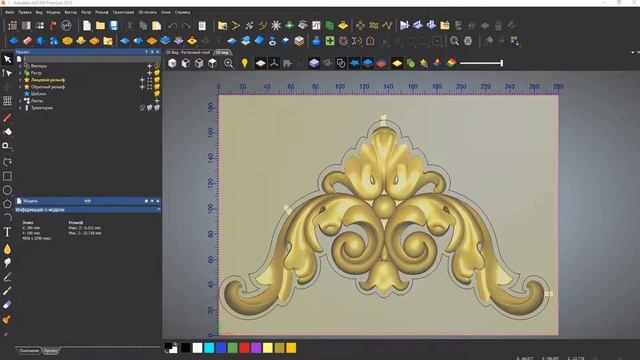Select the Text tool T

tap(7, 232)
